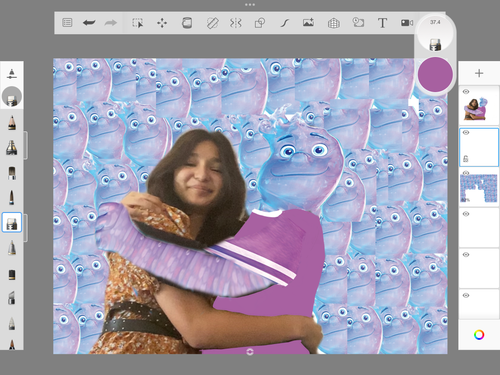This screenshot has width=500, height=375.
Task: Toggle lock icon on selected layer
Action: [x=466, y=159]
